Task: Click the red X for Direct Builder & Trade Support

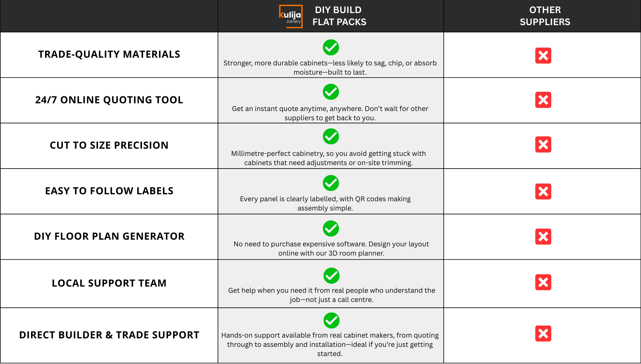Action: tap(543, 333)
